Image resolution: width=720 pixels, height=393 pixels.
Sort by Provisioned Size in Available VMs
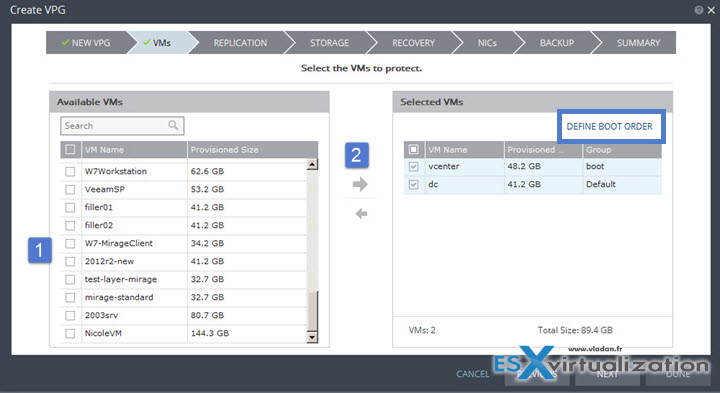[x=252, y=150]
